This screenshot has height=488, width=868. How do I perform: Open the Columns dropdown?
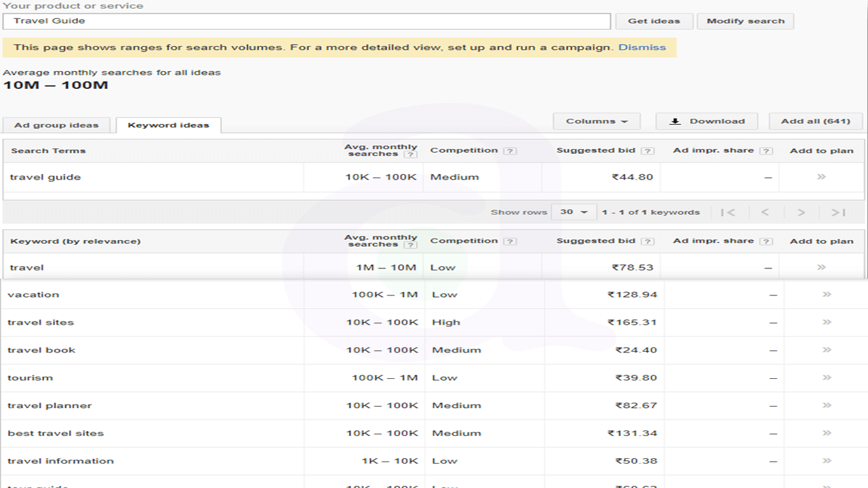[x=597, y=121]
